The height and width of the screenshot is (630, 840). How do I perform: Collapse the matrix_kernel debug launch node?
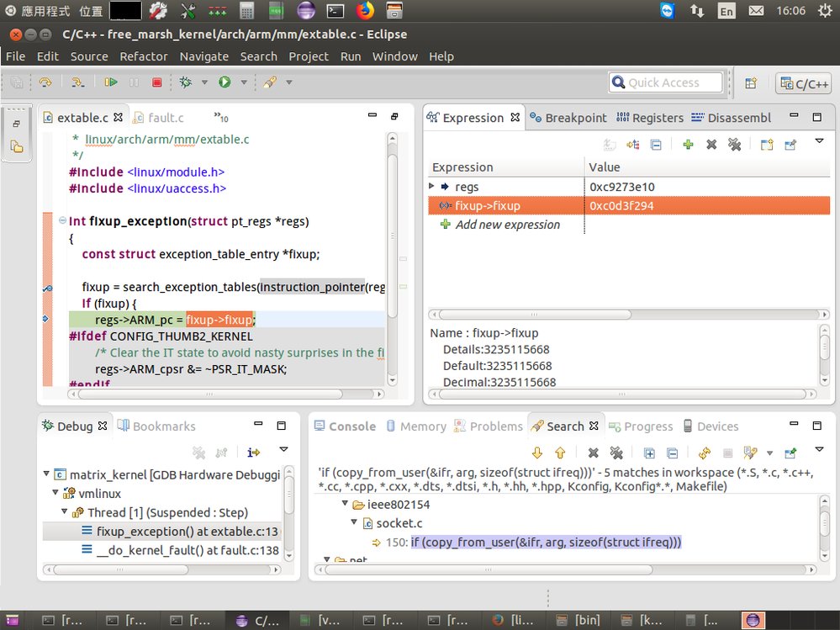tap(46, 474)
